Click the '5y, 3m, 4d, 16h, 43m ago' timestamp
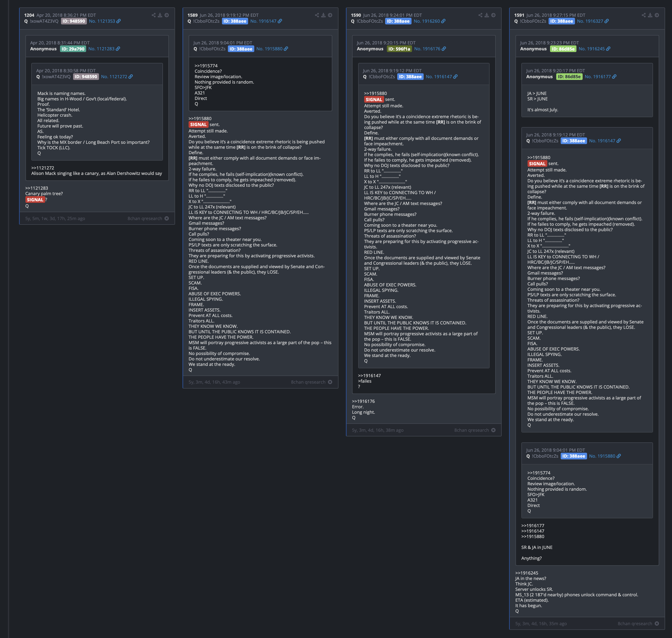The height and width of the screenshot is (638, 672). [214, 382]
